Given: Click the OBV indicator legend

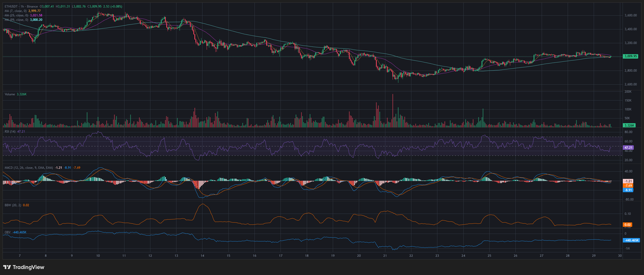Looking at the screenshot, I should (x=7, y=232).
